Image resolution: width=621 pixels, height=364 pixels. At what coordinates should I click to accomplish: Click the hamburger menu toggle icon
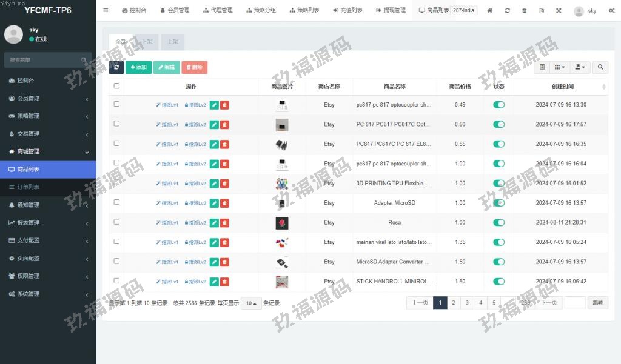106,10
